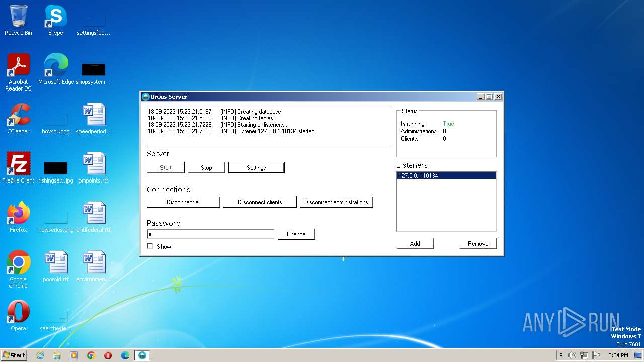The width and height of the screenshot is (644, 362).
Task: Select the environmen document icon
Action: tap(94, 266)
